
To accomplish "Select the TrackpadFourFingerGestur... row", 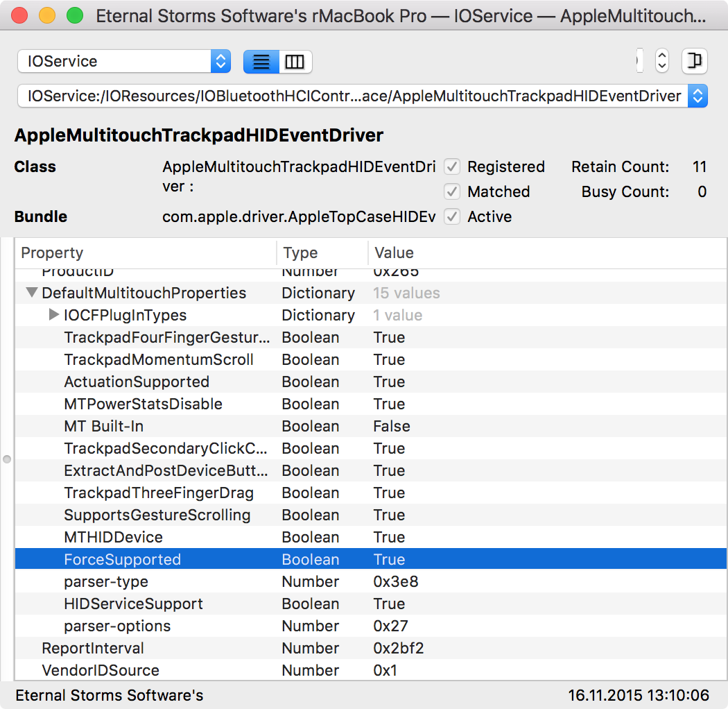I will (370, 337).
